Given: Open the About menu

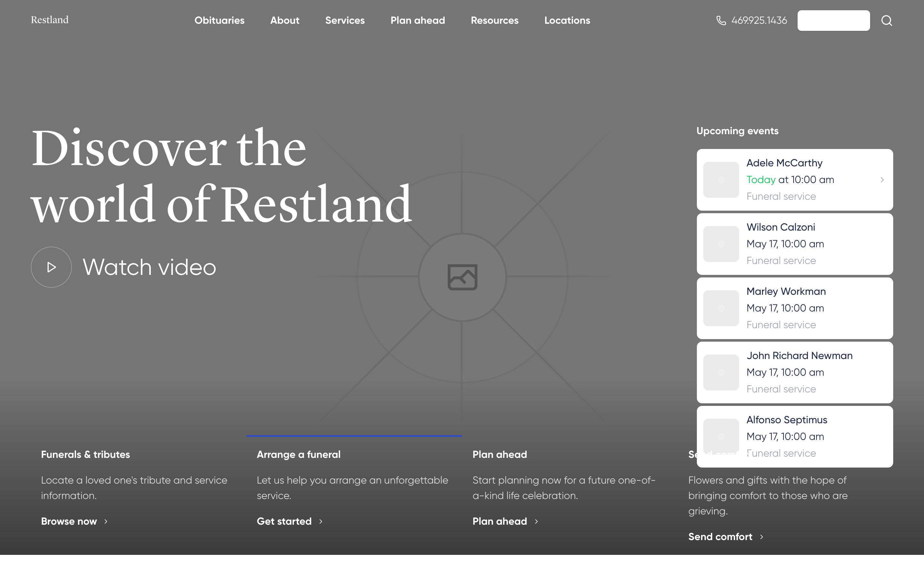Looking at the screenshot, I should (x=285, y=20).
